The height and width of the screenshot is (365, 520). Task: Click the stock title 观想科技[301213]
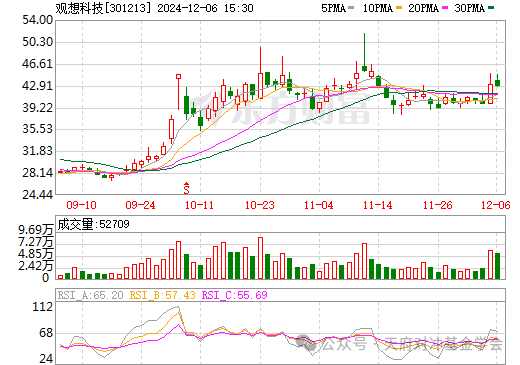(103, 8)
